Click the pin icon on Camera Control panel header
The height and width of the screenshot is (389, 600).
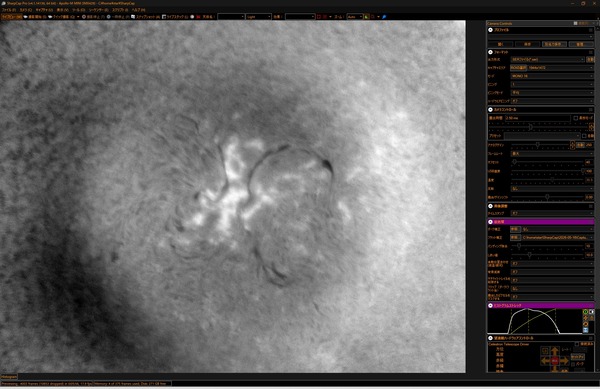coord(590,110)
